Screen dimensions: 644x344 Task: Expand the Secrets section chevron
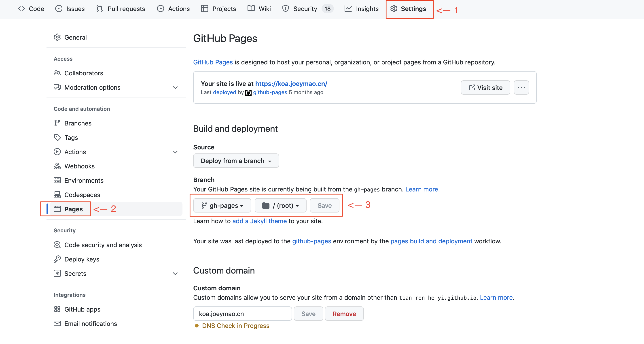pyautogui.click(x=175, y=274)
